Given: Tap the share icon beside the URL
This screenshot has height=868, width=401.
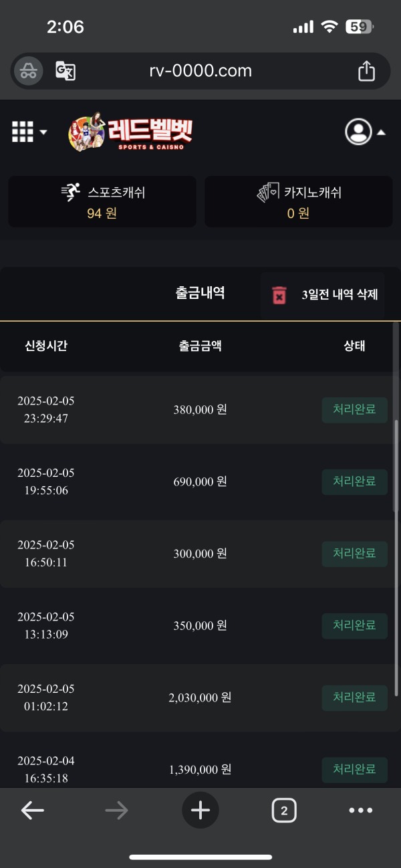Looking at the screenshot, I should tap(366, 70).
